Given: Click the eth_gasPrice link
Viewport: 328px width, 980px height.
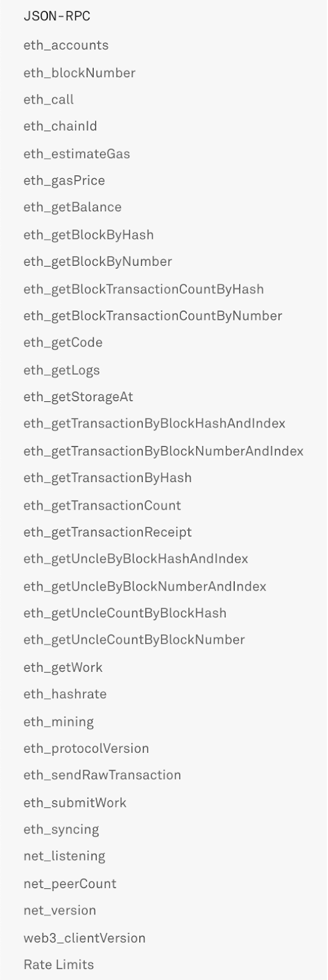Looking at the screenshot, I should pyautogui.click(x=64, y=181).
